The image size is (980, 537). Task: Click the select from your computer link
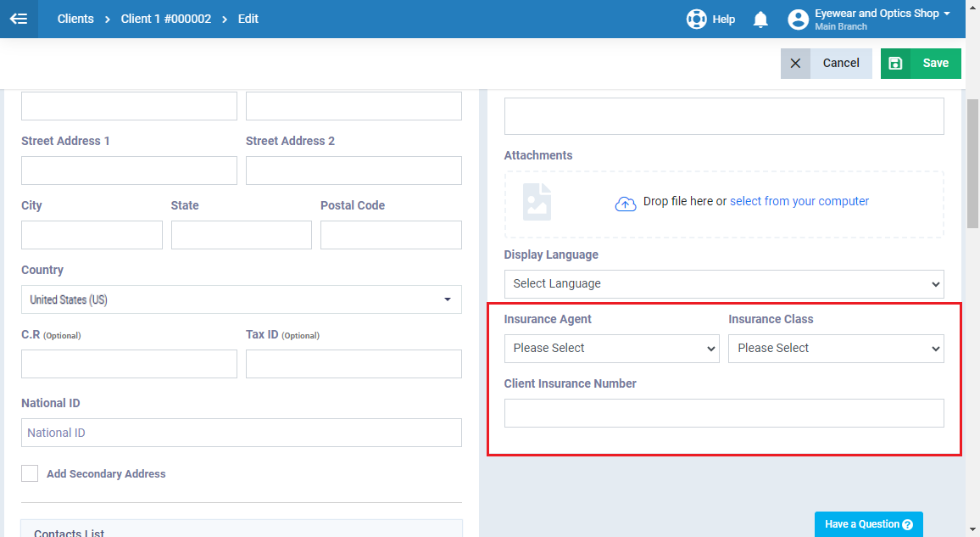click(799, 201)
